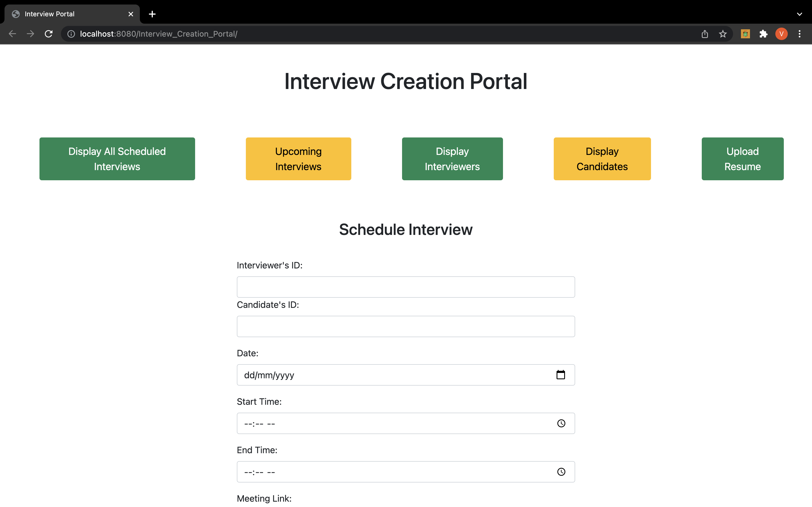Click the End Time clock icon
812x507 pixels.
point(561,472)
